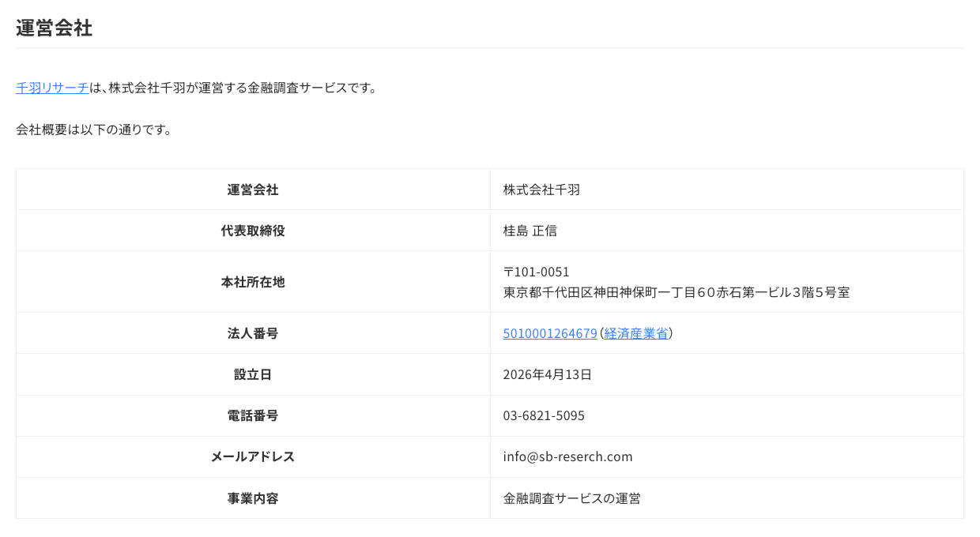980x537 pixels.
Task: Click the 東京都千代田区神田神保町 address line
Action: 677,292
